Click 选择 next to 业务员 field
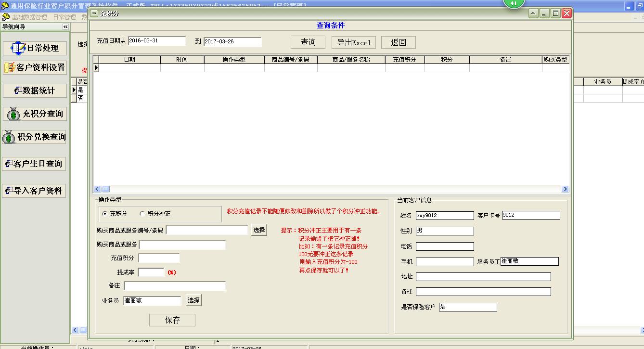 tap(193, 300)
